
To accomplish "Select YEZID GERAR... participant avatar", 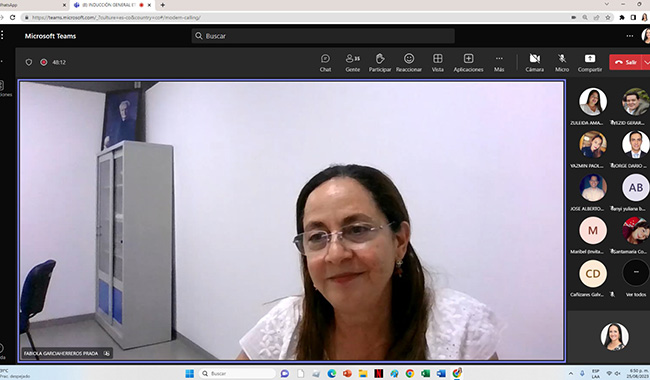I will coord(635,102).
